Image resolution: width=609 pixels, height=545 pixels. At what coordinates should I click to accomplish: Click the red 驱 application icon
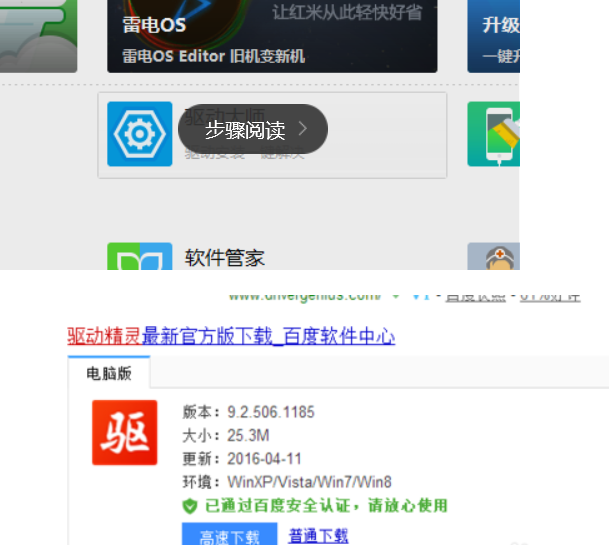[125, 432]
